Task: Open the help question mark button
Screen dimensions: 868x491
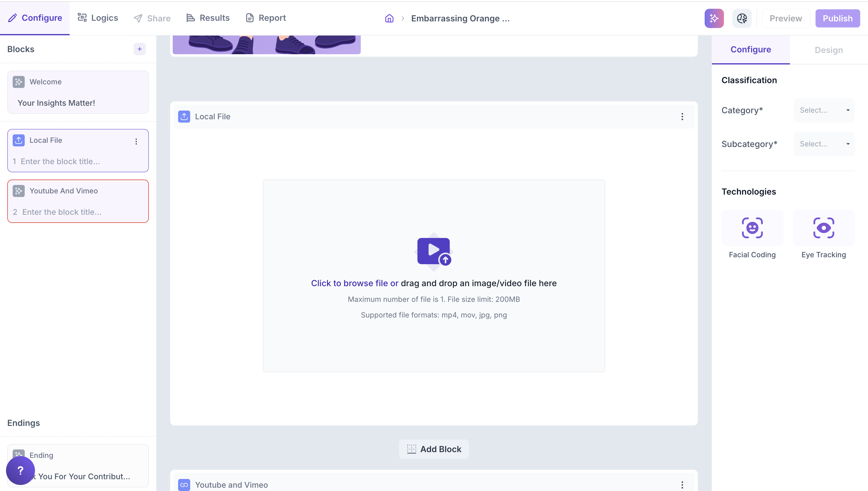Action: pyautogui.click(x=20, y=470)
